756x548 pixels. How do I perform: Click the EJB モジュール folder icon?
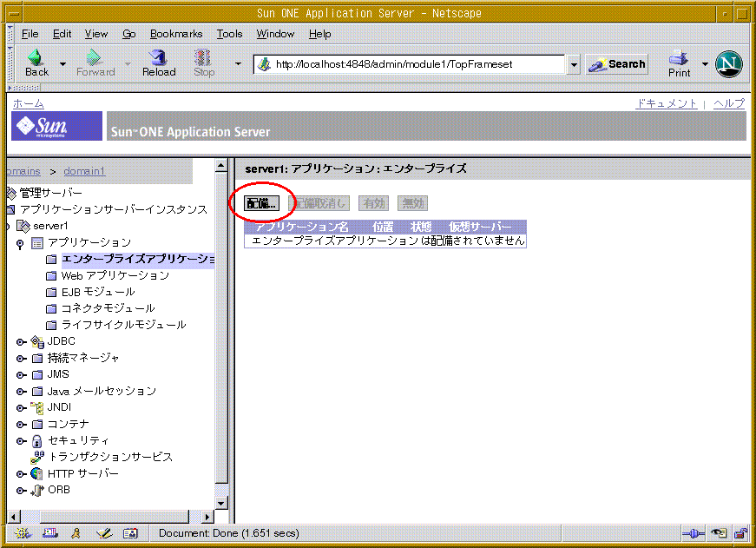point(51,293)
